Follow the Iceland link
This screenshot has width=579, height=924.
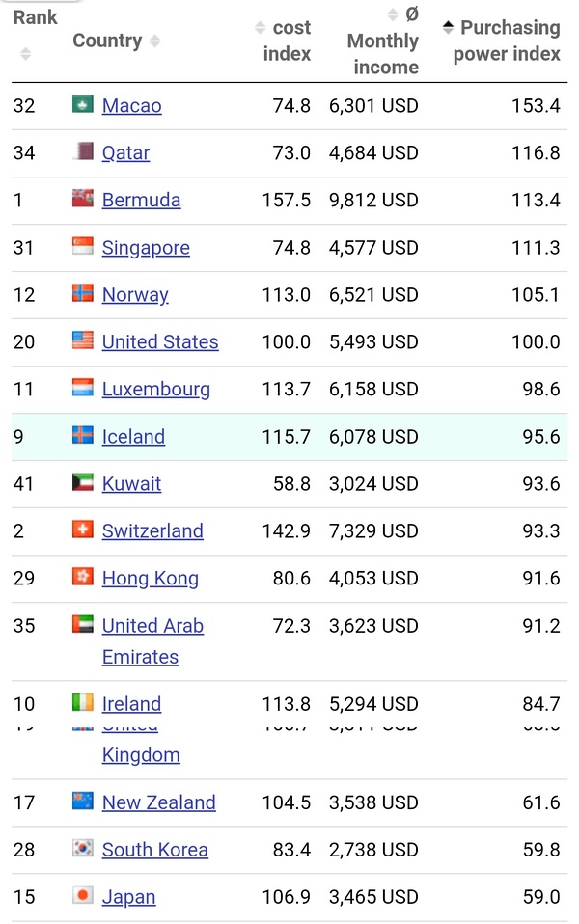[133, 437]
